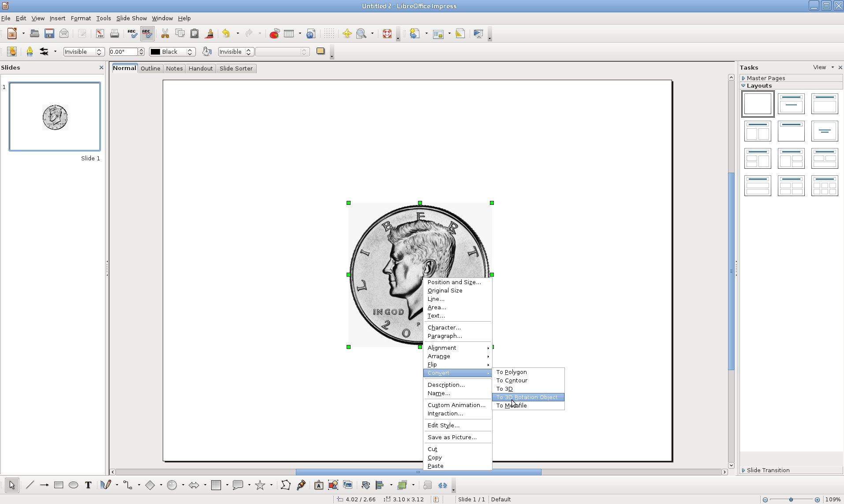844x504 pixels.
Task: Open the Format menu
Action: tap(81, 18)
